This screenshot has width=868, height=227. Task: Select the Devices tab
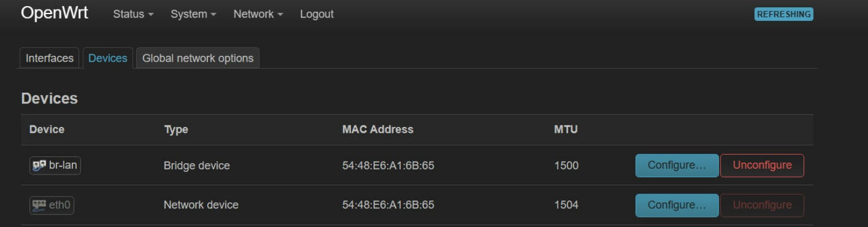(x=108, y=58)
